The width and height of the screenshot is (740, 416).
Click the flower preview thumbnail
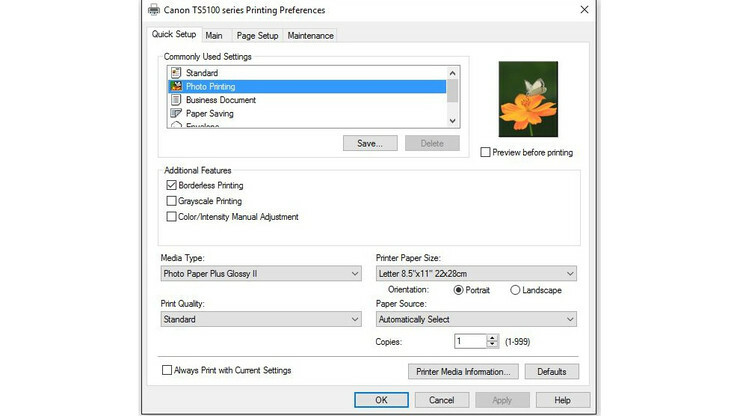point(528,99)
